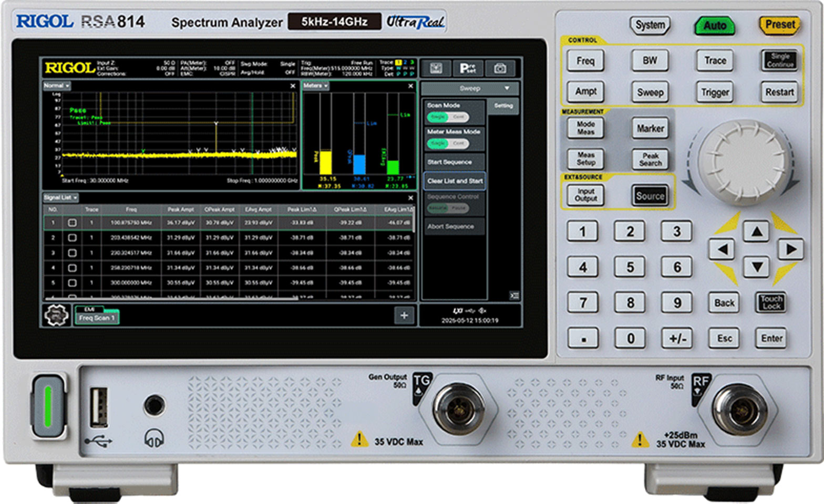Tap the Preset icon on the touchscreen
Screen dimensions: 824x504
click(468, 68)
